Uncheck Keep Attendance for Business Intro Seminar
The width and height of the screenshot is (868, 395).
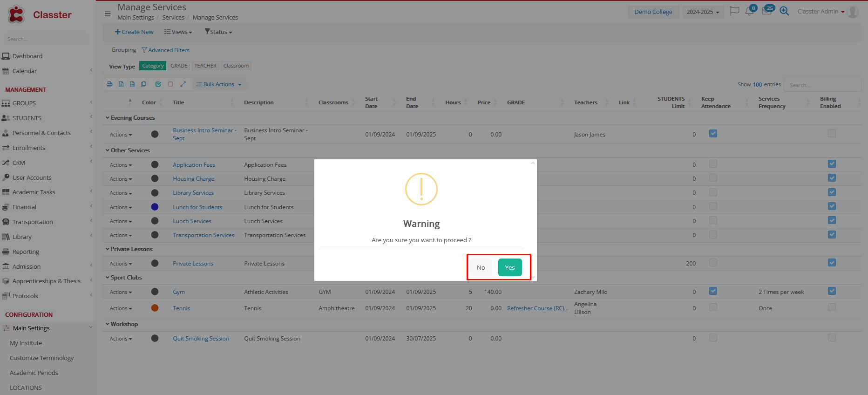click(713, 134)
